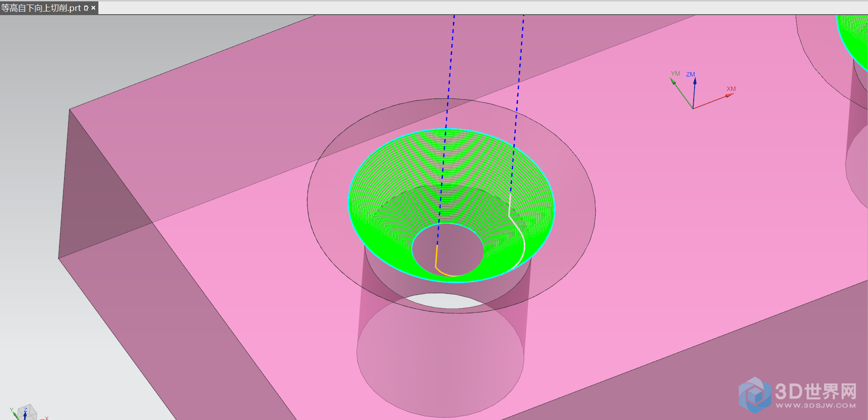Select the XM axis label of the coordinate system

(x=731, y=89)
